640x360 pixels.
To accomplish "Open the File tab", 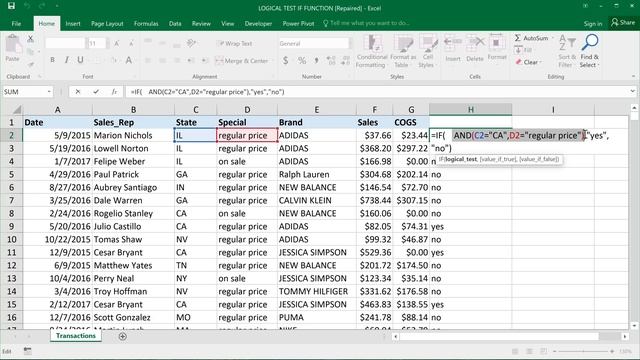I will (16, 24).
